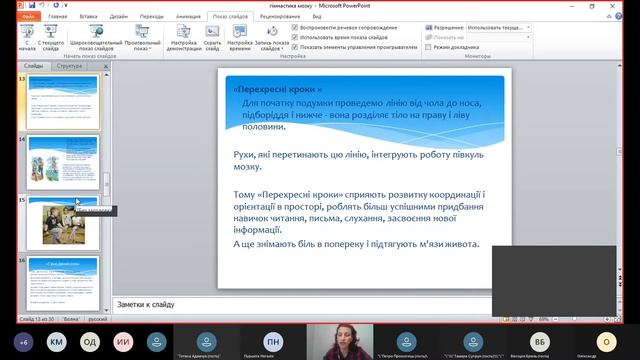The image size is (640, 360).
Task: Click zoom-in plus button in status bar
Action: [x=607, y=319]
